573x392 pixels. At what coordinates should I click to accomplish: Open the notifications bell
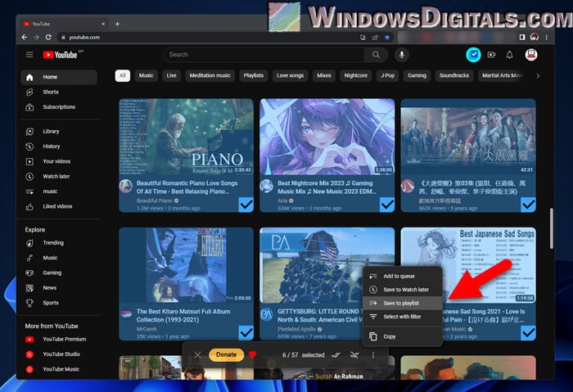coord(509,55)
